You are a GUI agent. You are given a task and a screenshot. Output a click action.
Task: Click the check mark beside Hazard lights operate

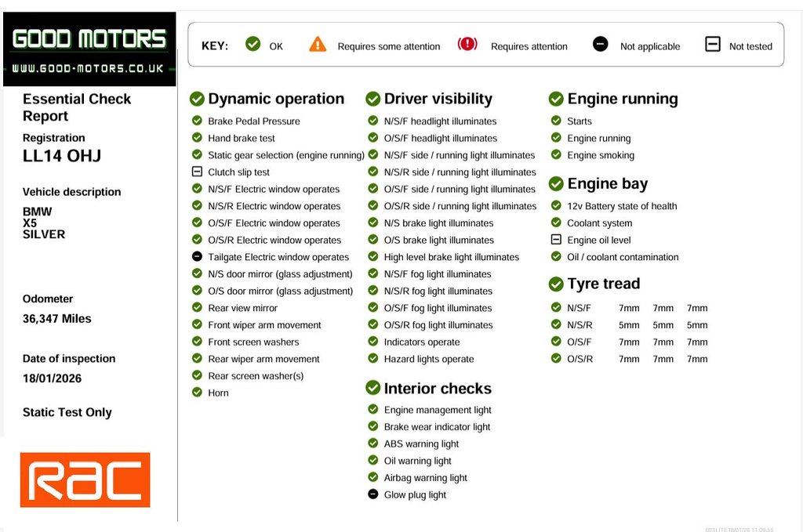373,359
